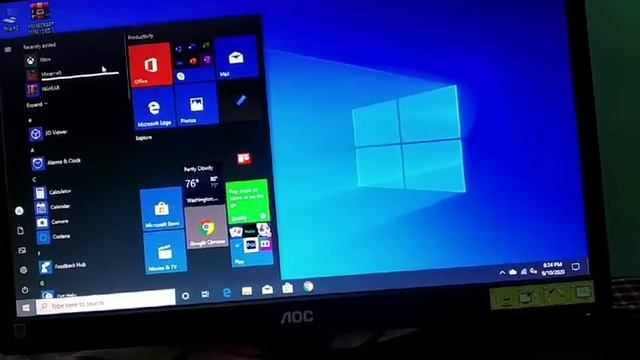Screen dimensions: 640x360
Task: Open the user account icon in Start sidebar
Action: 19,211
